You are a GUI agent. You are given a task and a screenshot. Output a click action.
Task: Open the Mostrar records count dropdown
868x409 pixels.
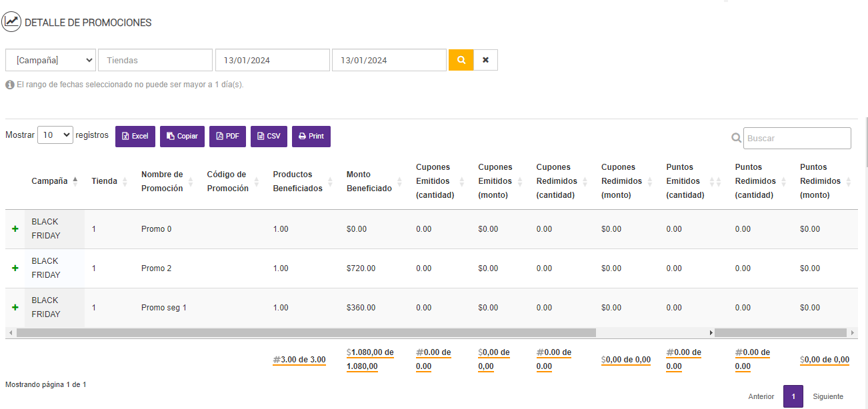[55, 135]
